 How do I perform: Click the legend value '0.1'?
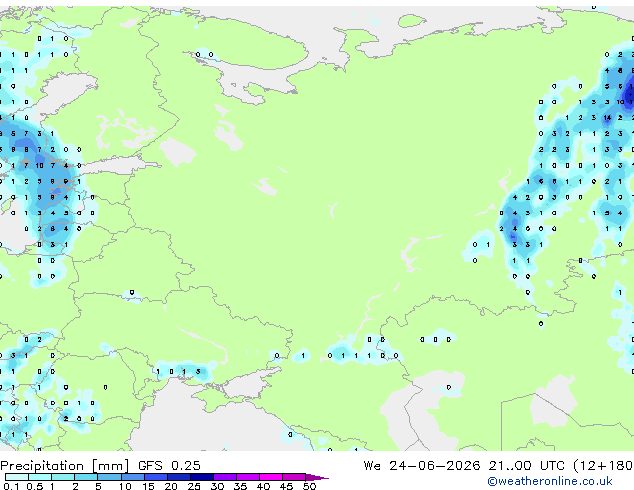(x=11, y=486)
